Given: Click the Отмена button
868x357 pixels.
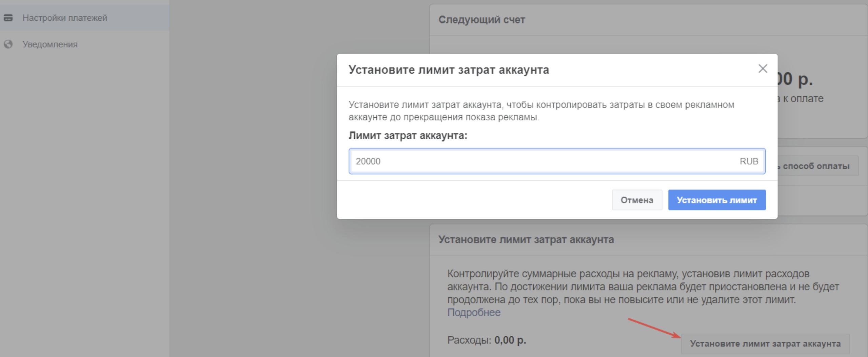Looking at the screenshot, I should (636, 200).
